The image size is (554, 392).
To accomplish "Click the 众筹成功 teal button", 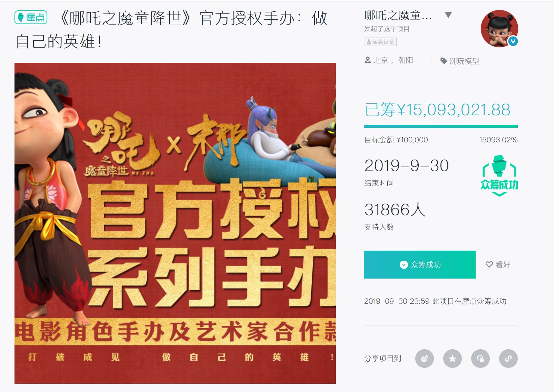I will pos(419,264).
